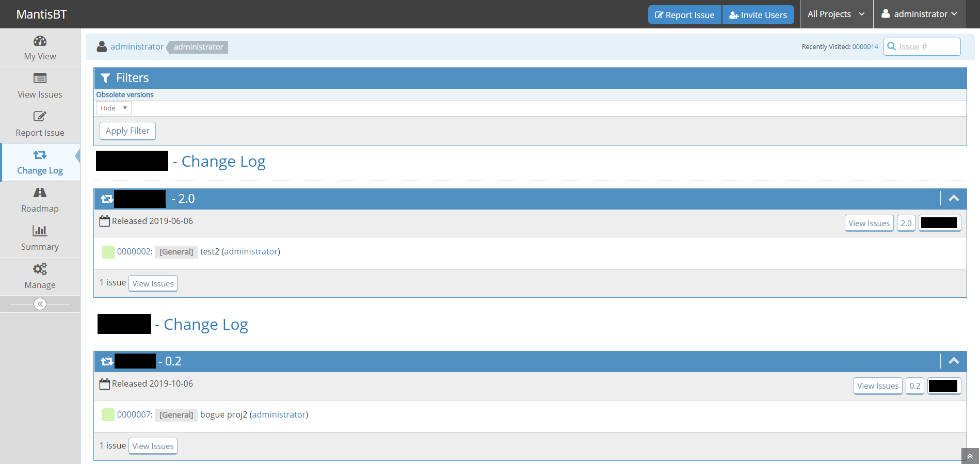This screenshot has height=464, width=980.
Task: Click the View Issues sidebar icon
Action: [x=40, y=78]
